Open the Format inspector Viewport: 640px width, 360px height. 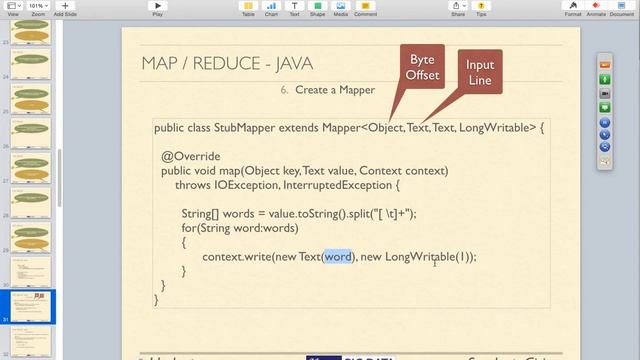click(573, 6)
